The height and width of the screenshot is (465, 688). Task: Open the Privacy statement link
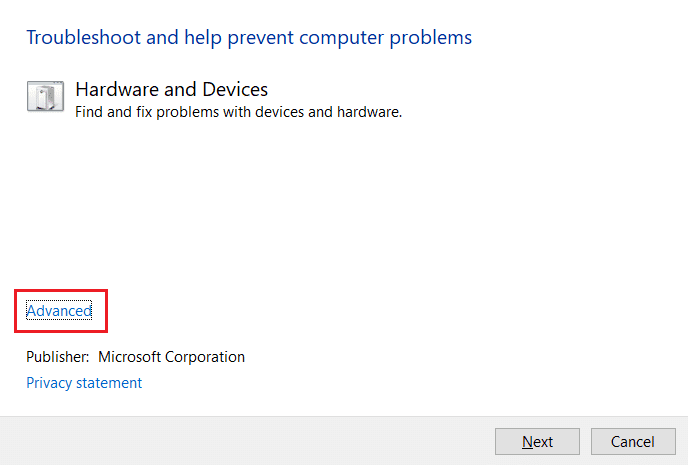coord(84,383)
